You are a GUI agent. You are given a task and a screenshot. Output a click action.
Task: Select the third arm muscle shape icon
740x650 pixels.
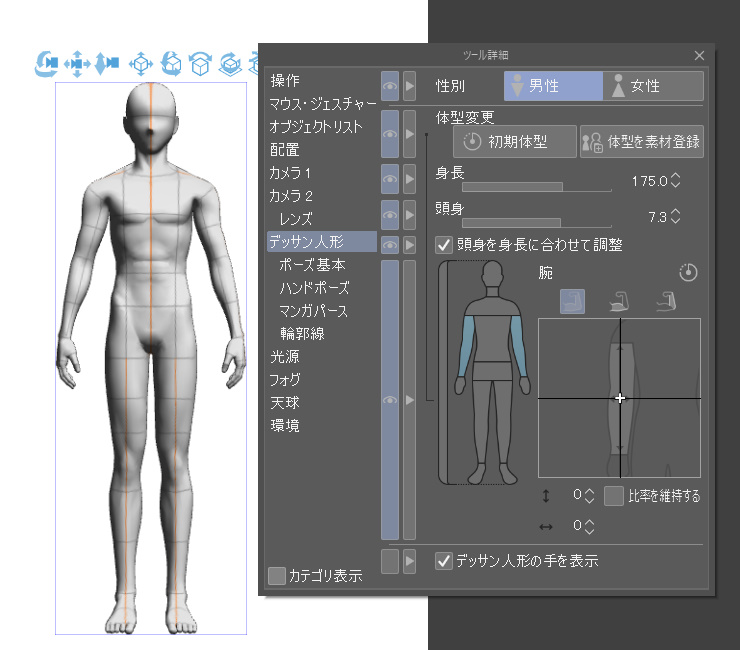(x=662, y=300)
